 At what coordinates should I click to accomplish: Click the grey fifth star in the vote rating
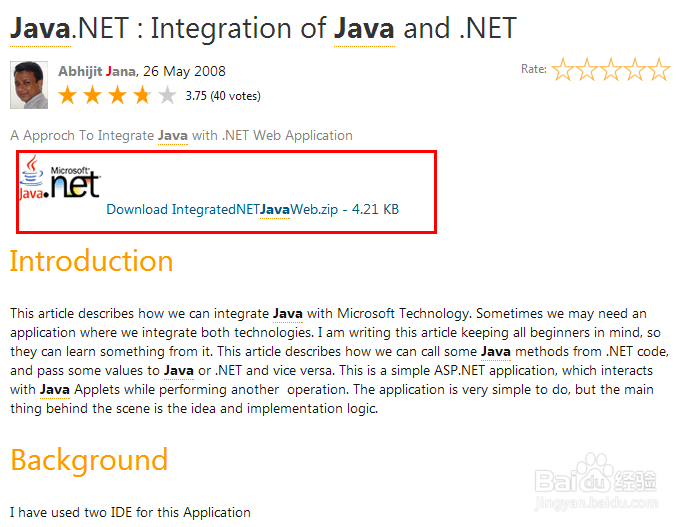click(x=167, y=95)
